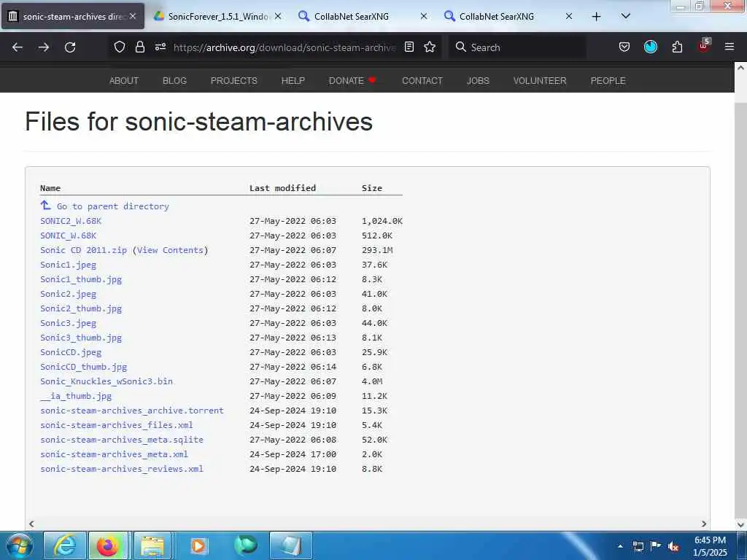Viewport: 747px width, 560px height.
Task: Open Sonic3_thumb.jpg link
Action: click(81, 338)
